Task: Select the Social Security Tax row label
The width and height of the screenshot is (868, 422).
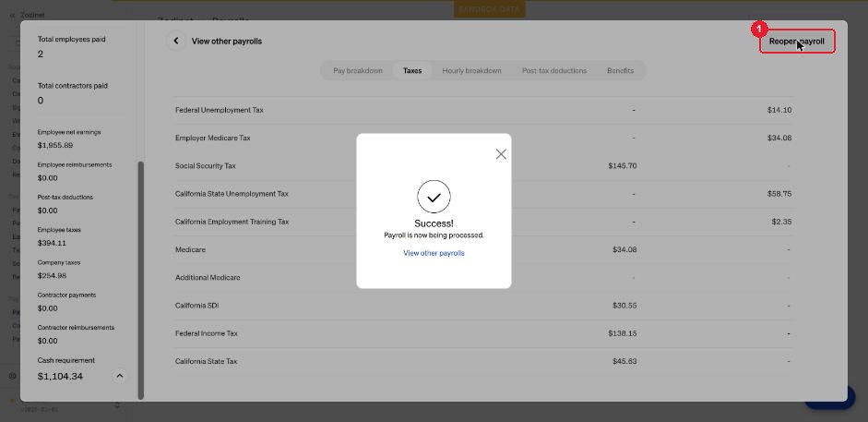Action: tap(206, 165)
